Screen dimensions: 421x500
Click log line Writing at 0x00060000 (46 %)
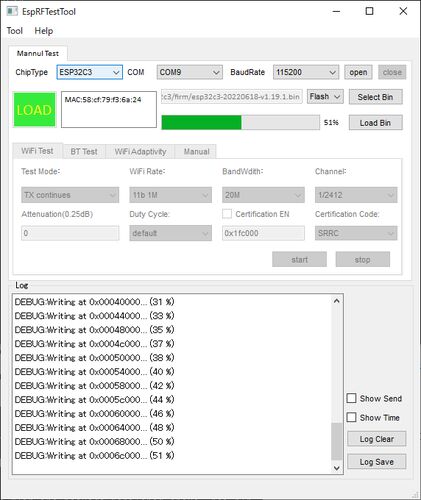(x=94, y=414)
